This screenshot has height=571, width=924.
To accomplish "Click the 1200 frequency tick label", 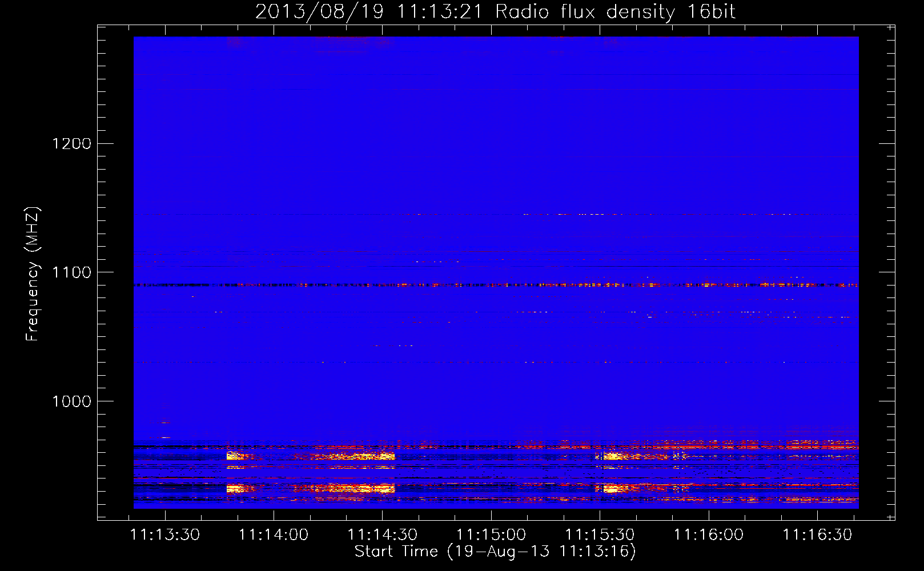I will 71,143.
